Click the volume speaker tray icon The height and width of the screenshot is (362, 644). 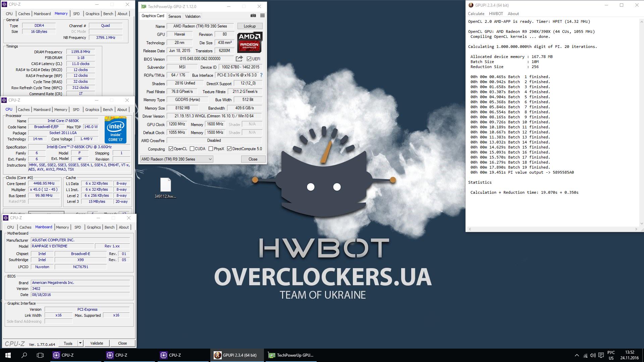[593, 355]
